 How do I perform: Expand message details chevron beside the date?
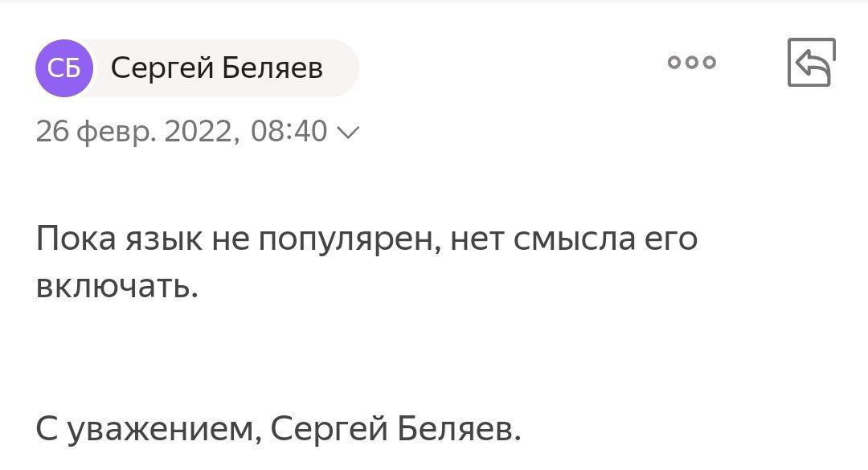[349, 131]
